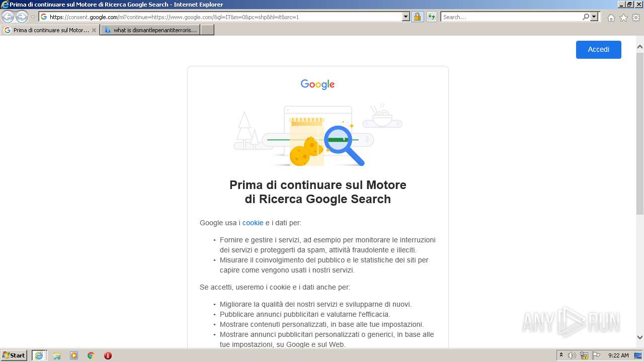
Task: Open the media player taskbar icon
Action: (x=74, y=355)
